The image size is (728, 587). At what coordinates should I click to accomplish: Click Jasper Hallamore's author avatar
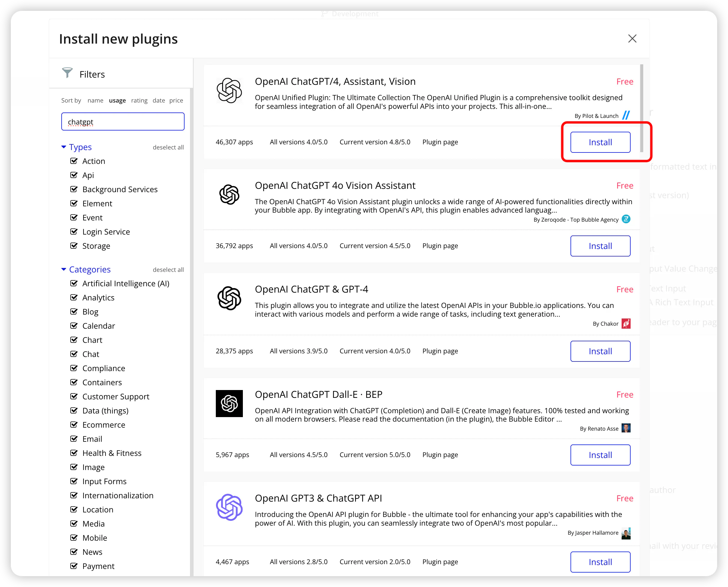click(626, 533)
